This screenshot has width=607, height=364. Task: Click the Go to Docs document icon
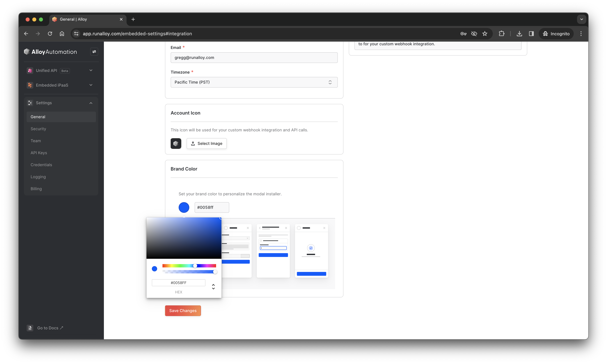[x=30, y=328]
